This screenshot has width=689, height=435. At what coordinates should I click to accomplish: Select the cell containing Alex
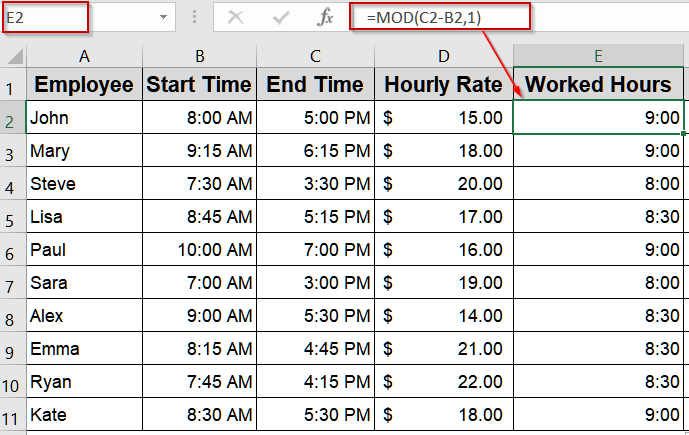84,315
